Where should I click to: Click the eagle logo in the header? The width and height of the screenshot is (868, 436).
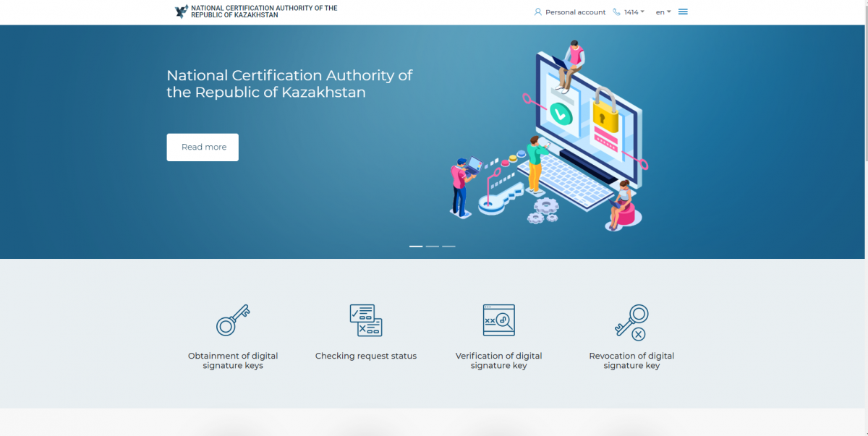pos(182,12)
